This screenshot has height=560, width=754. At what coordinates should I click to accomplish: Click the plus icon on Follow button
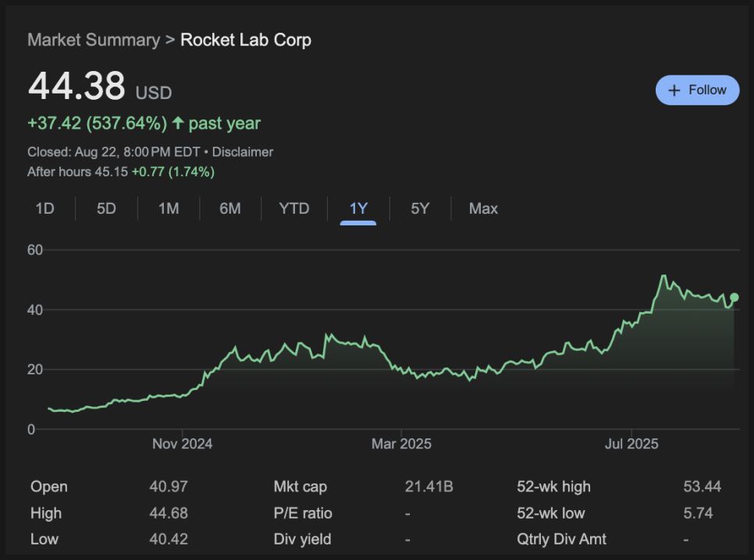[674, 90]
